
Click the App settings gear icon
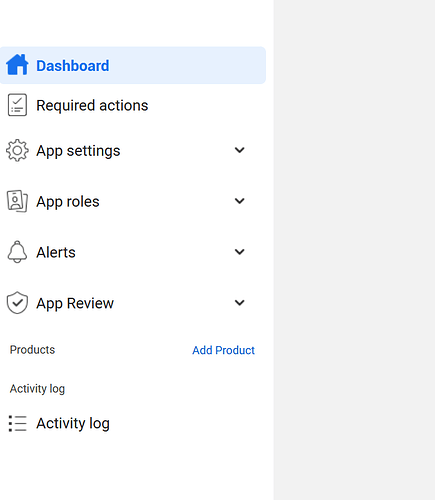click(17, 150)
